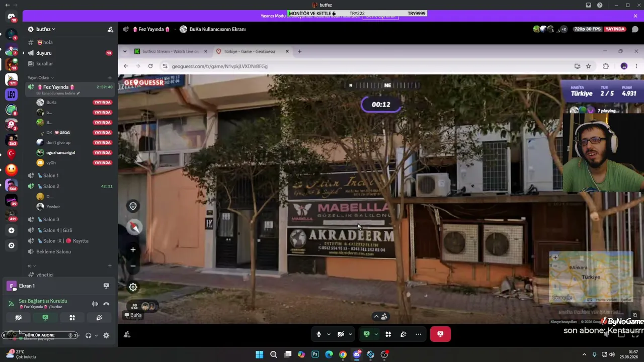Collapse the rc category
Image resolution: width=644 pixels, height=362 pixels.
tap(32, 265)
